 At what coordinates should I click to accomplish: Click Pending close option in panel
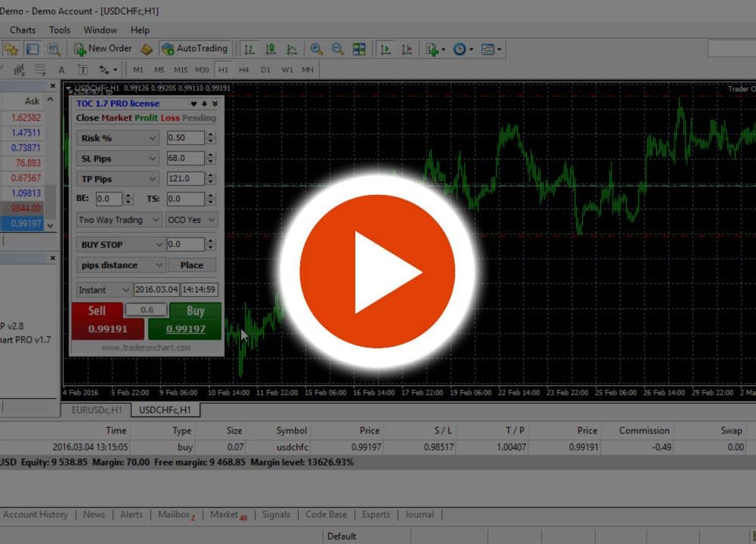[x=199, y=118]
